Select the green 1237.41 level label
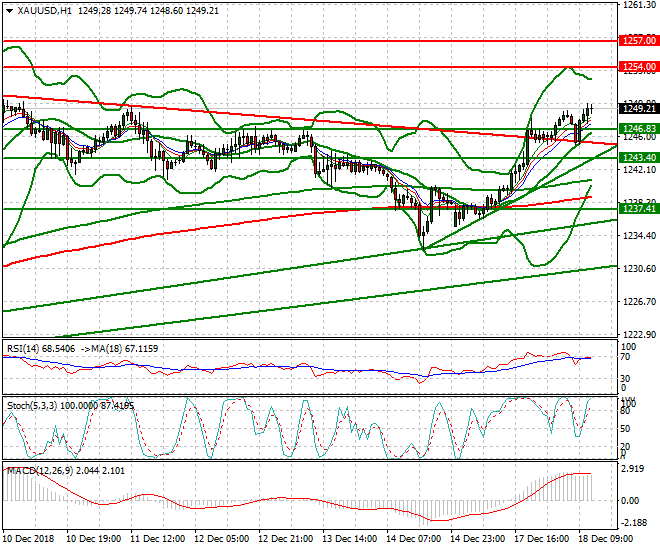660x550 pixels. pos(639,208)
